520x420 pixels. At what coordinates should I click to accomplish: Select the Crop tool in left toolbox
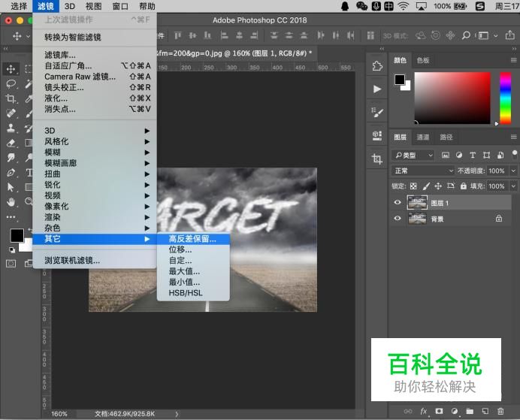click(11, 98)
